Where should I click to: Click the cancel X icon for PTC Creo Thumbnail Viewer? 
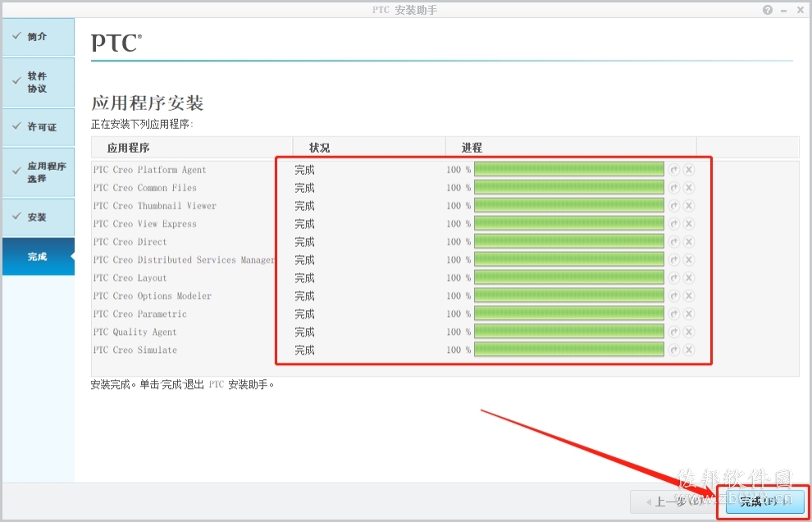(688, 206)
